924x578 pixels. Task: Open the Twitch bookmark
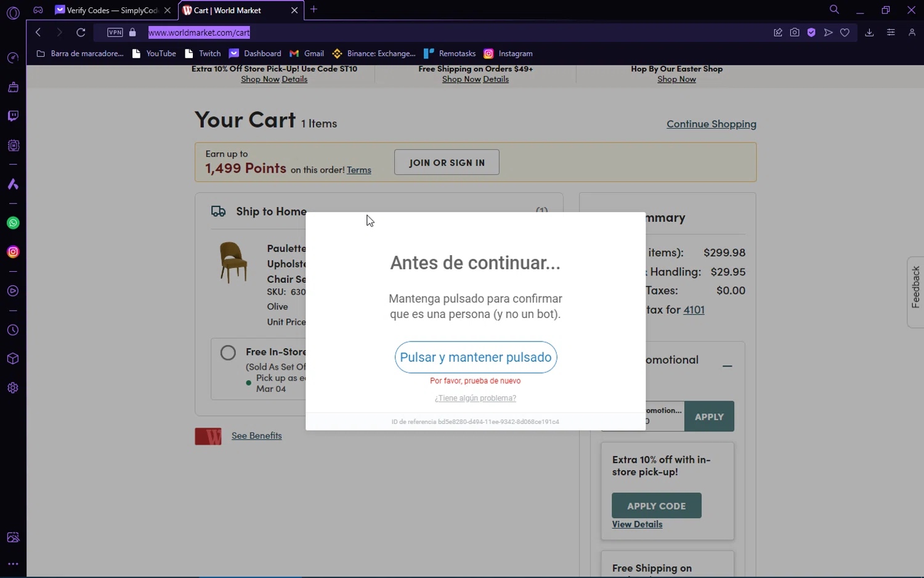[x=203, y=54]
